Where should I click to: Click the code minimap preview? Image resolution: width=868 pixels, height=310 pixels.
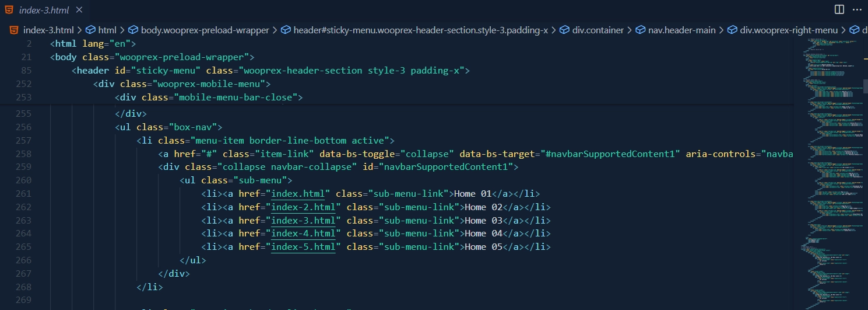(x=831, y=175)
